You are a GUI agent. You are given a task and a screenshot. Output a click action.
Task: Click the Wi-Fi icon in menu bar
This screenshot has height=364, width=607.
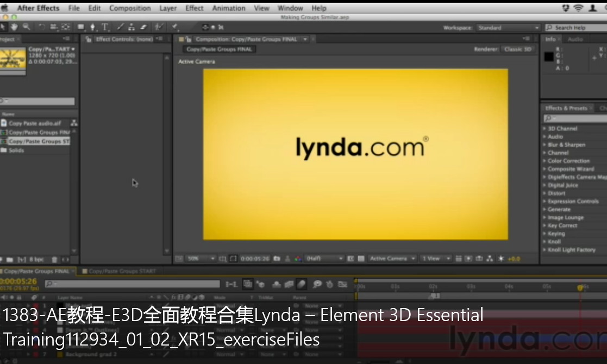(x=578, y=8)
